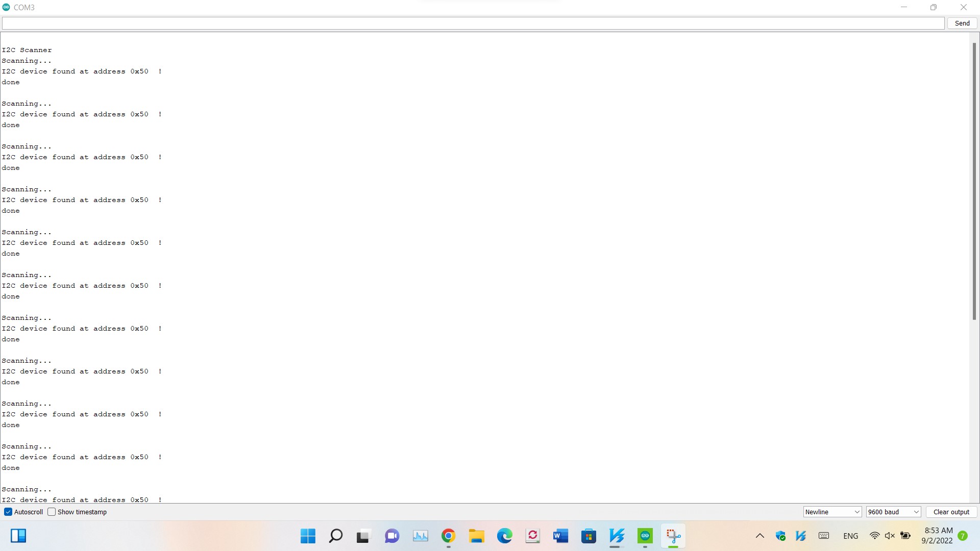Click the Clear output button
980x551 pixels.
[951, 512]
